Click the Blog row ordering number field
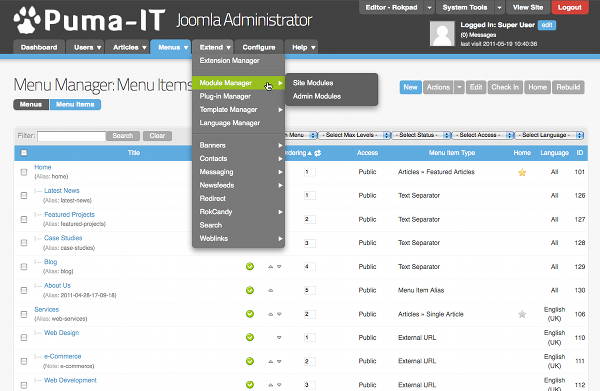600x391 pixels. tap(310, 267)
